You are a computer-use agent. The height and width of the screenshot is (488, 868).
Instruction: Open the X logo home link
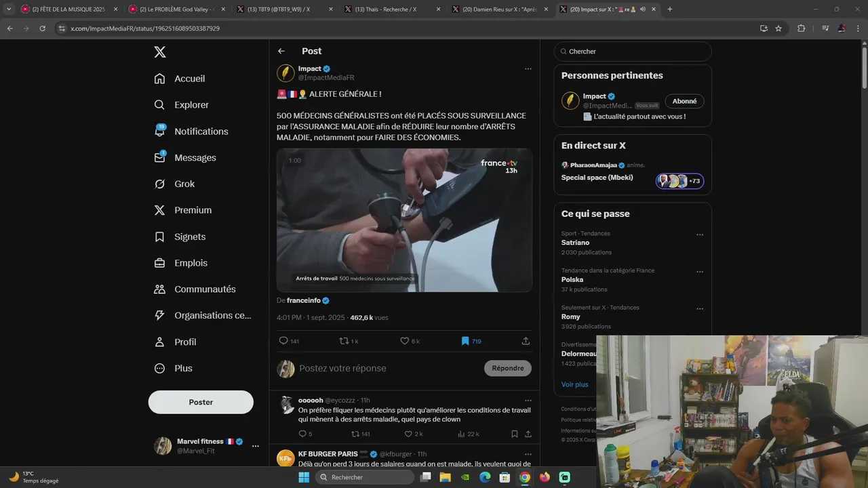click(159, 52)
